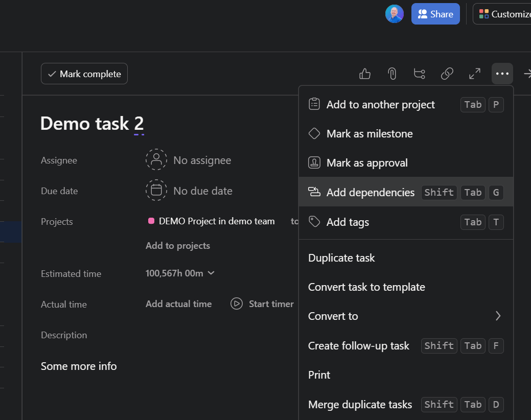Click the Demo task 2 title field
The image size is (531, 420).
92,124
